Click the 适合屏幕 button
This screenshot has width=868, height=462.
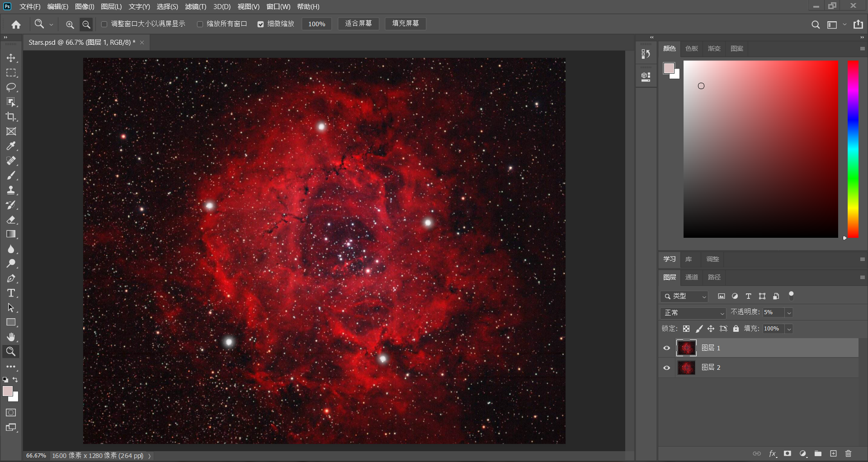(x=359, y=24)
